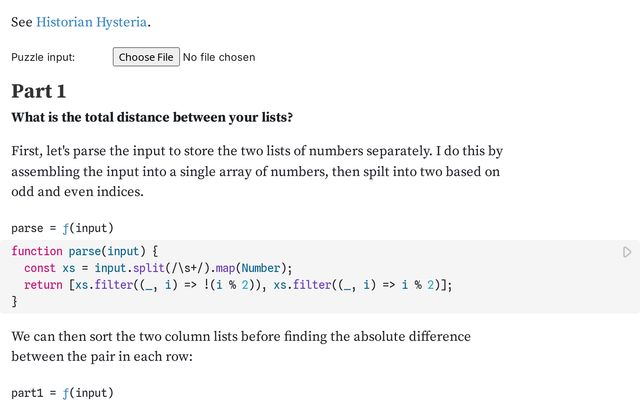640x400 pixels.
Task: Open the Historian Hysteria link
Action: [92, 22]
